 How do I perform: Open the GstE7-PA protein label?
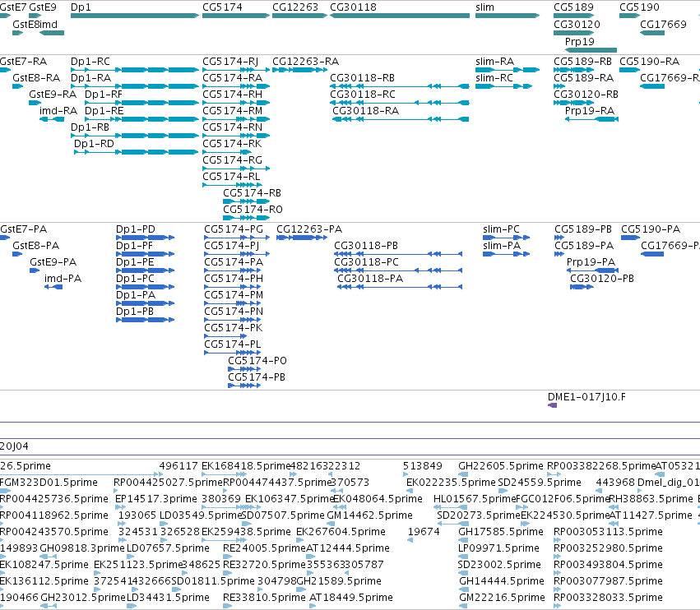coord(23,229)
